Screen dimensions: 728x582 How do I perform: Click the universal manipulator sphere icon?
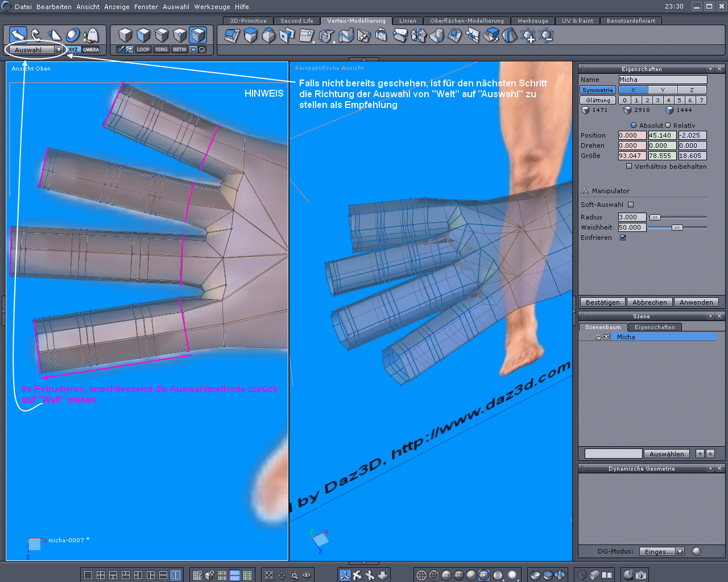point(73,35)
